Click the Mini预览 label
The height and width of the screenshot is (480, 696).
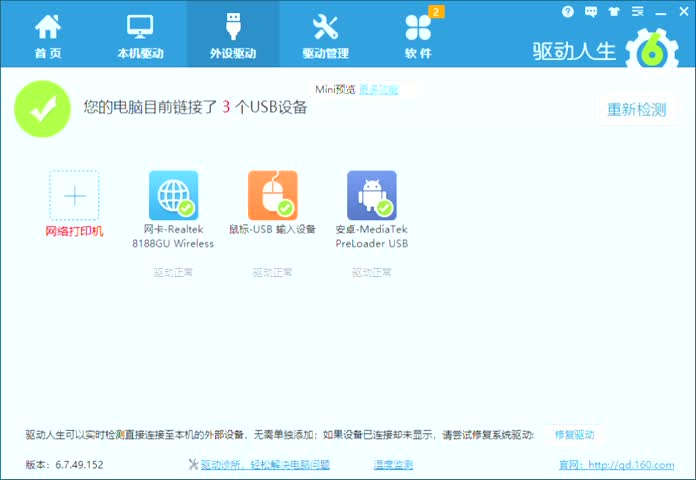coord(335,90)
